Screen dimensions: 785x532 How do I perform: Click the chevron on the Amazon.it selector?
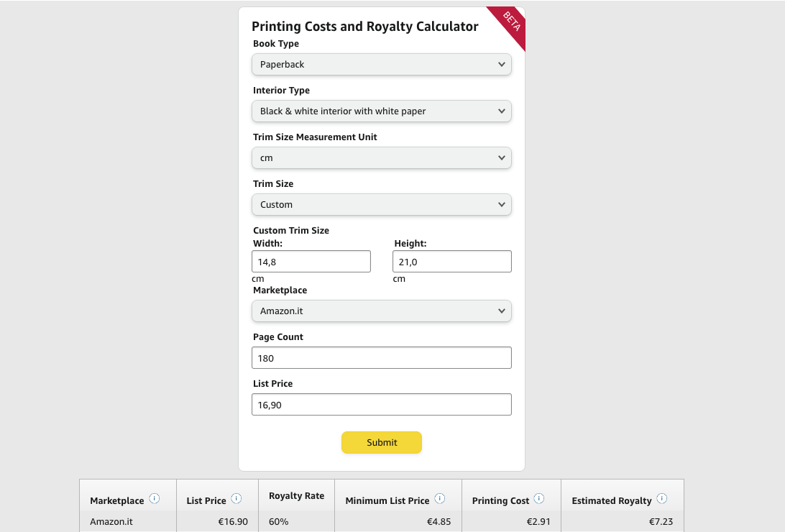[x=502, y=311]
